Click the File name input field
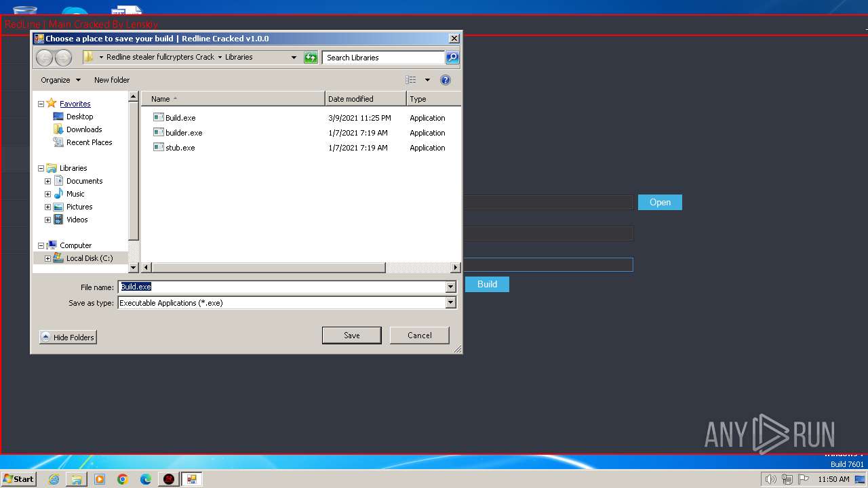The height and width of the screenshot is (488, 868). pyautogui.click(x=281, y=287)
